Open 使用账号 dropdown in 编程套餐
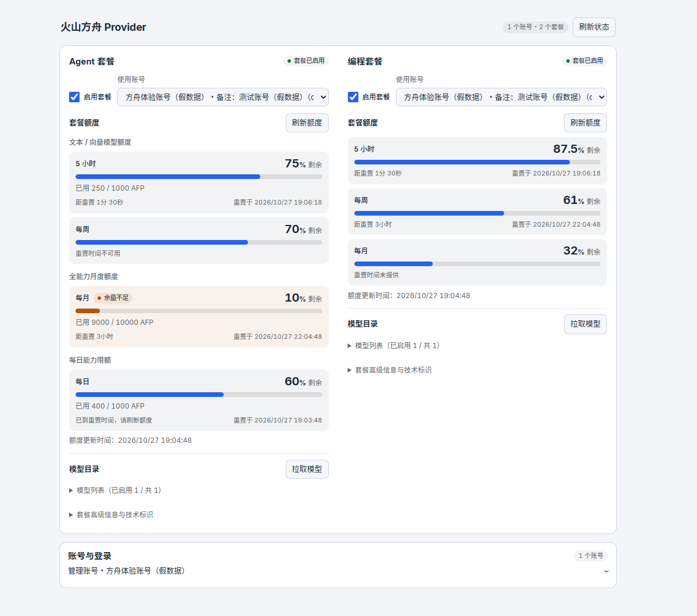Screen dimensions: 697x616 pos(501,97)
